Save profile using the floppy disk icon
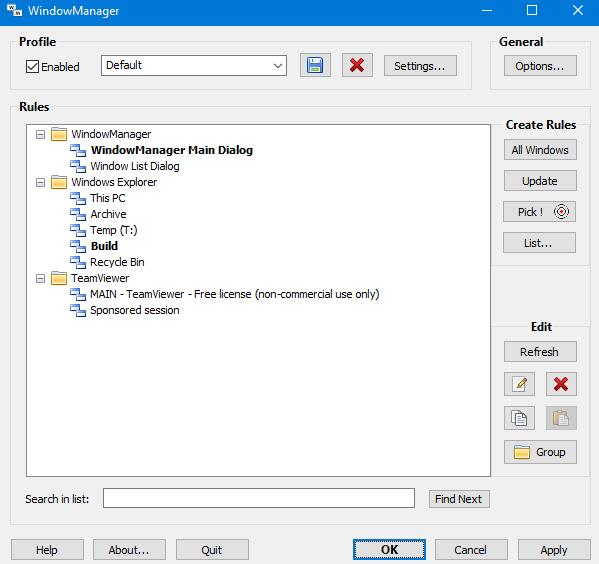The width and height of the screenshot is (599, 564). (x=315, y=65)
